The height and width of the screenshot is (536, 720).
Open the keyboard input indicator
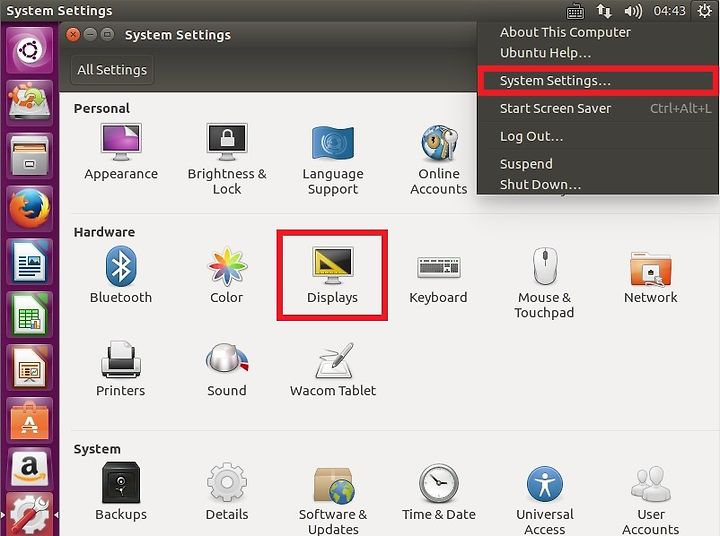click(575, 11)
